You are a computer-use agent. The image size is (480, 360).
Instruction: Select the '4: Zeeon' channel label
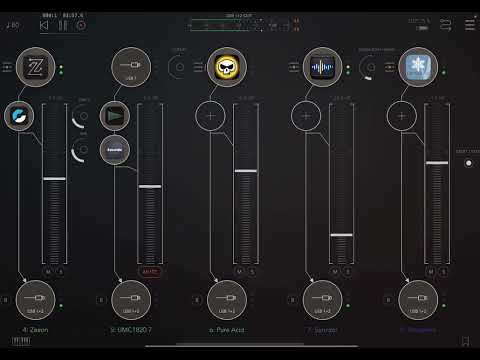point(35,330)
